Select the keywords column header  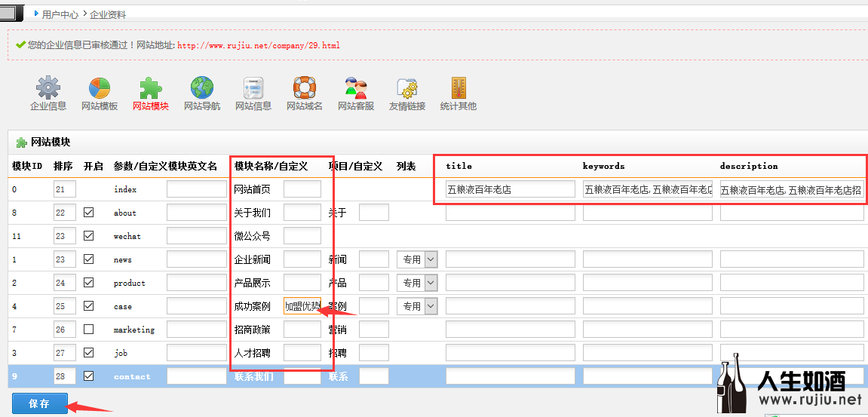click(x=604, y=166)
